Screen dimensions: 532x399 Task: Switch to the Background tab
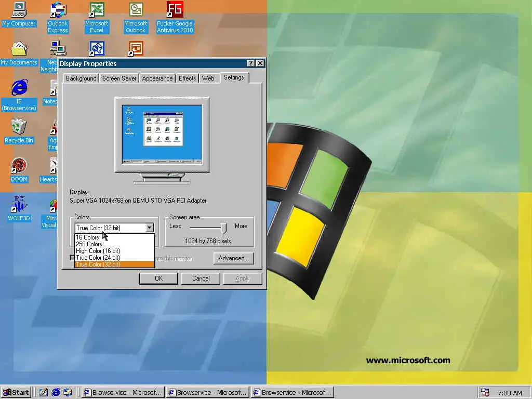(x=81, y=78)
